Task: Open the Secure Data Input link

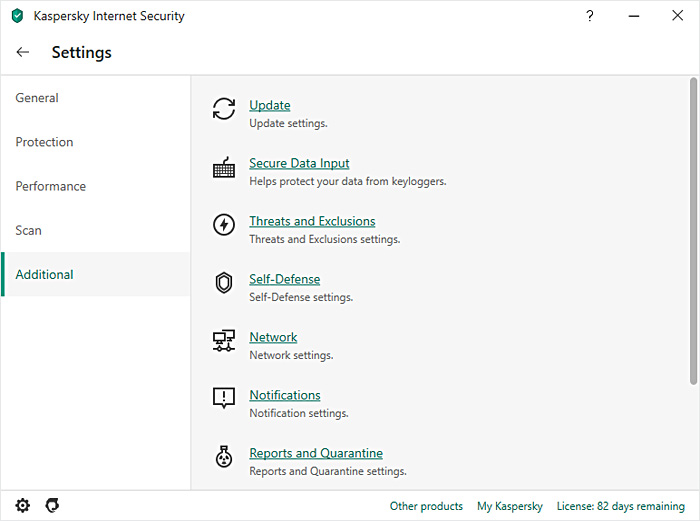Action: pos(299,163)
